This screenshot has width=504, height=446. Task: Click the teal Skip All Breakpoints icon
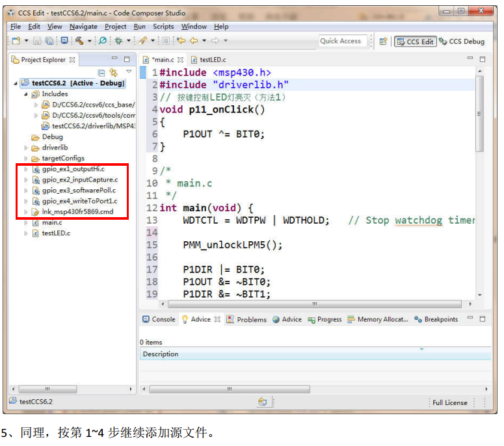pyautogui.click(x=103, y=40)
